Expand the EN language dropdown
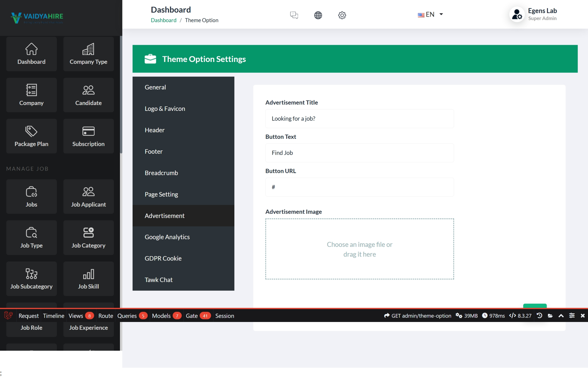This screenshot has height=390, width=588. click(430, 14)
